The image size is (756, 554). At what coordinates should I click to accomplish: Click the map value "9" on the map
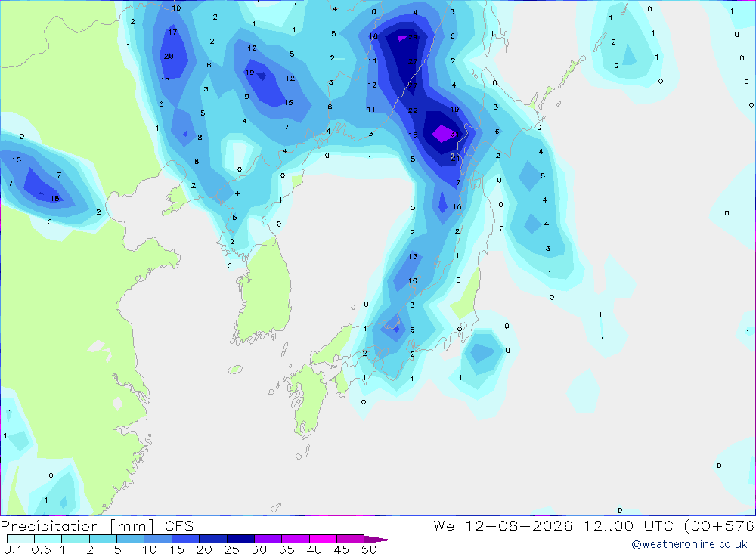click(x=247, y=97)
